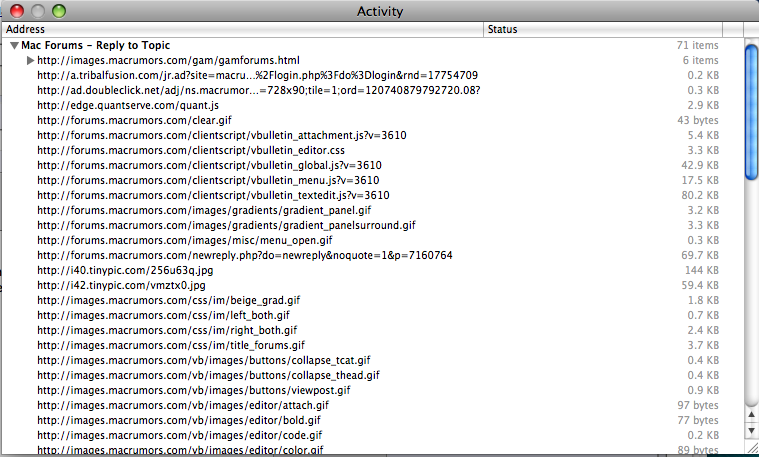This screenshot has height=457, width=759.
Task: Select the forums.macrumors.com/clear.gif row
Action: point(373,121)
